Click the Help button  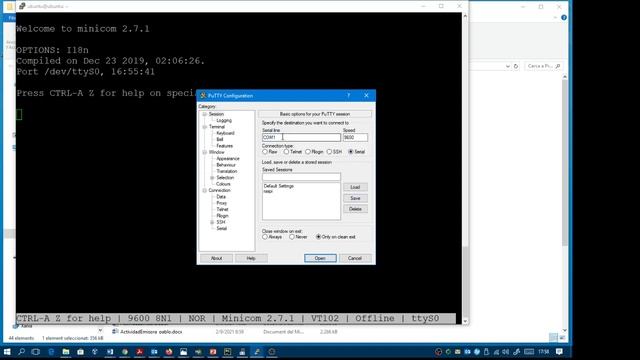(x=251, y=258)
